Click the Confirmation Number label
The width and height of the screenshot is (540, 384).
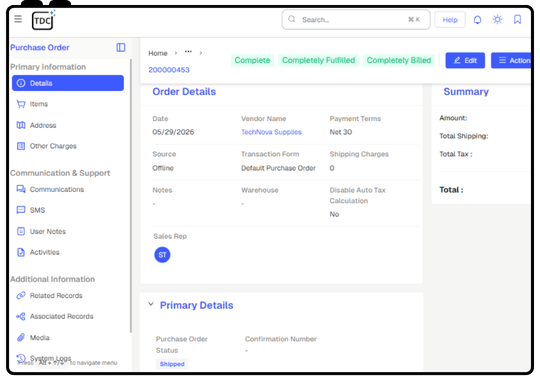(281, 339)
